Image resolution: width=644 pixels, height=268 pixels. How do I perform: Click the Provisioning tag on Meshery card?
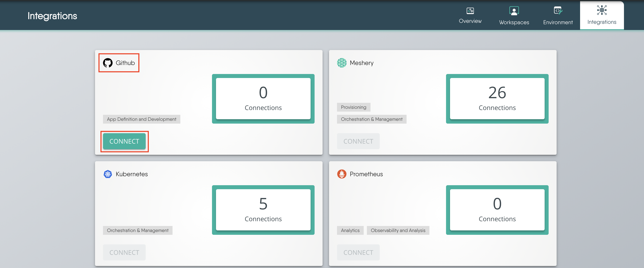pos(353,107)
